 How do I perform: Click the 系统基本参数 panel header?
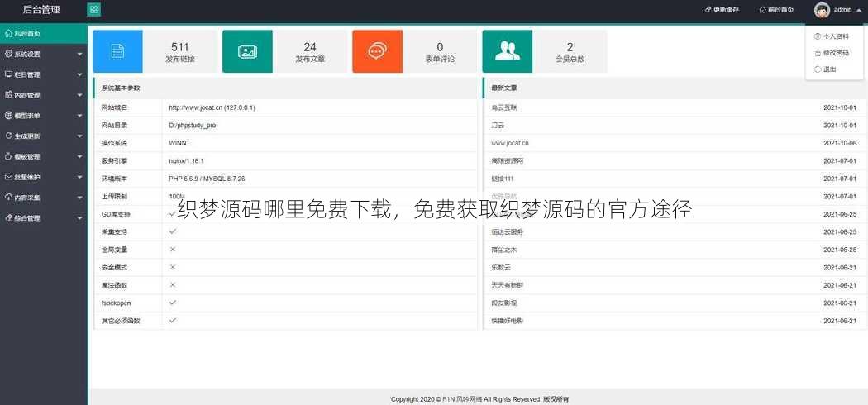click(x=285, y=88)
